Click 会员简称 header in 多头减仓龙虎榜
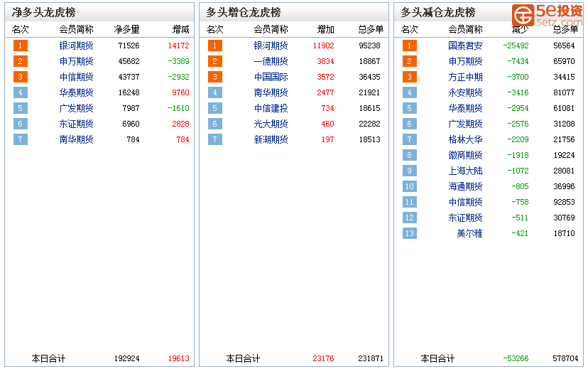The image size is (588, 369). point(465,29)
